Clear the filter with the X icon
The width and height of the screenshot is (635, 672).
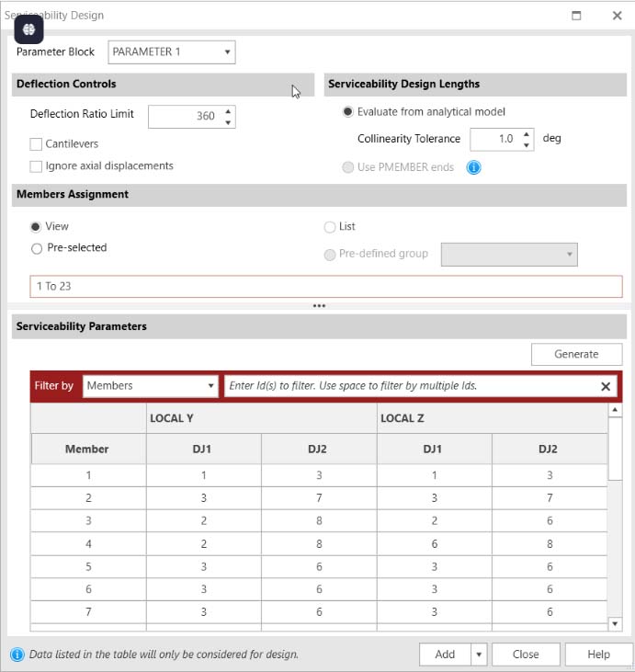606,386
